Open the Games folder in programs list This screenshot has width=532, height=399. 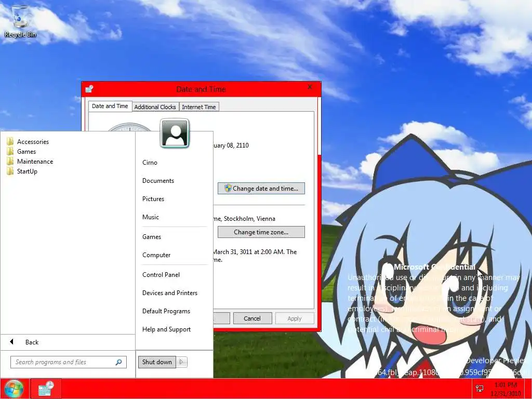(21, 151)
